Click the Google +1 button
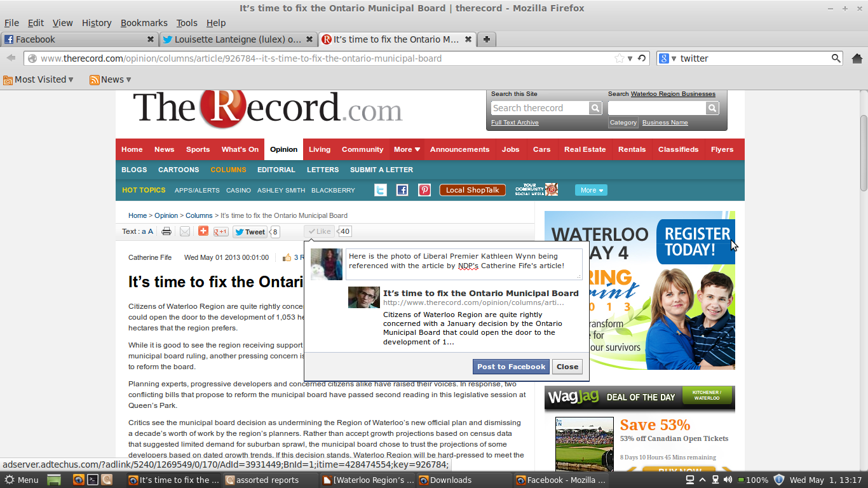The width and height of the screenshot is (868, 488). tap(220, 232)
